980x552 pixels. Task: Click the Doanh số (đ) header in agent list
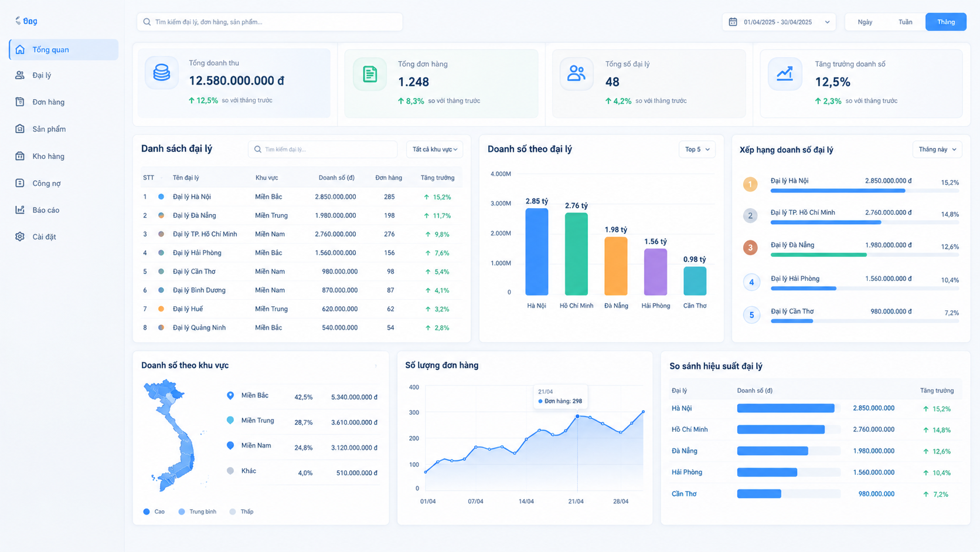pos(336,178)
